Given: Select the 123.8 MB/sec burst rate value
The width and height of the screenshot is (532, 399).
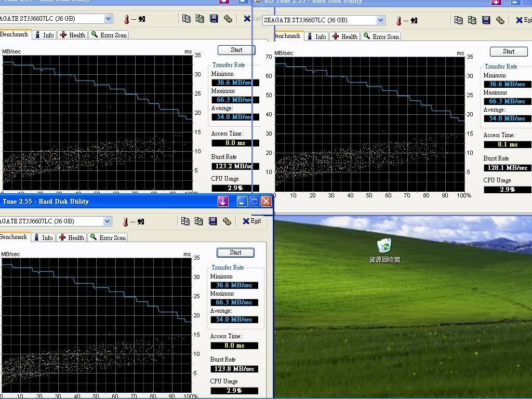Looking at the screenshot, I should tap(234, 368).
